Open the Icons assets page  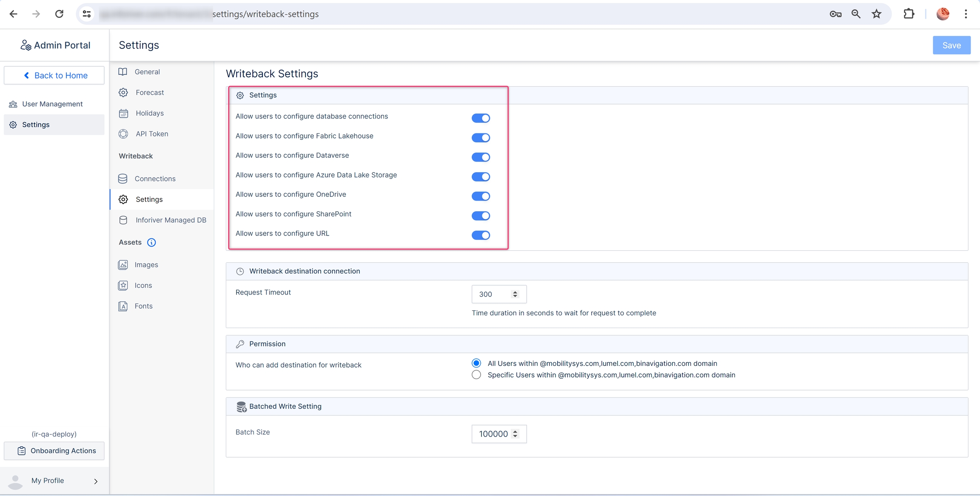(x=143, y=285)
